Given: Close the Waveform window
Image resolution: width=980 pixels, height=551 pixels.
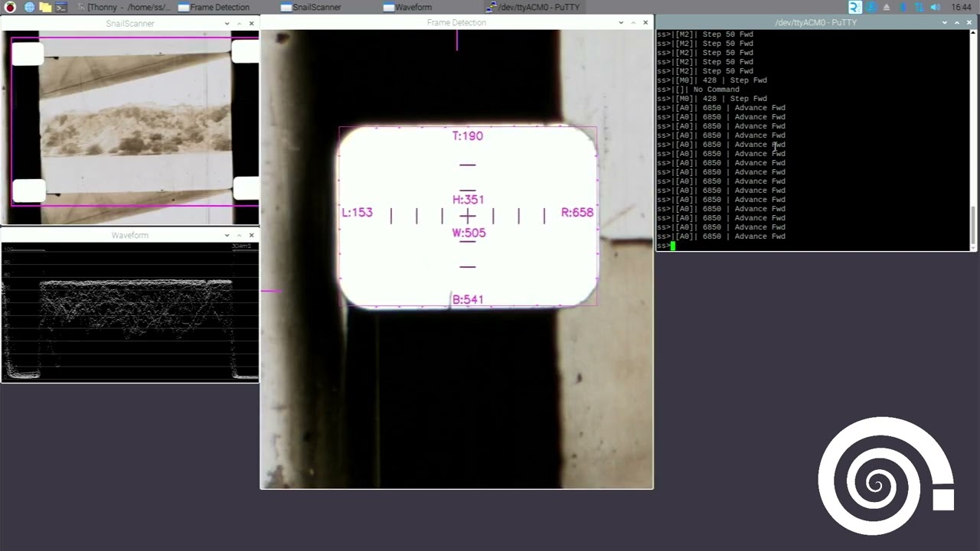Looking at the screenshot, I should (251, 235).
